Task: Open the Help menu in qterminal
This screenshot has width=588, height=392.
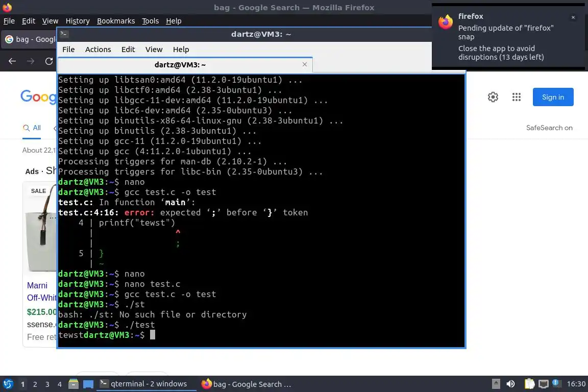Action: pos(181,50)
